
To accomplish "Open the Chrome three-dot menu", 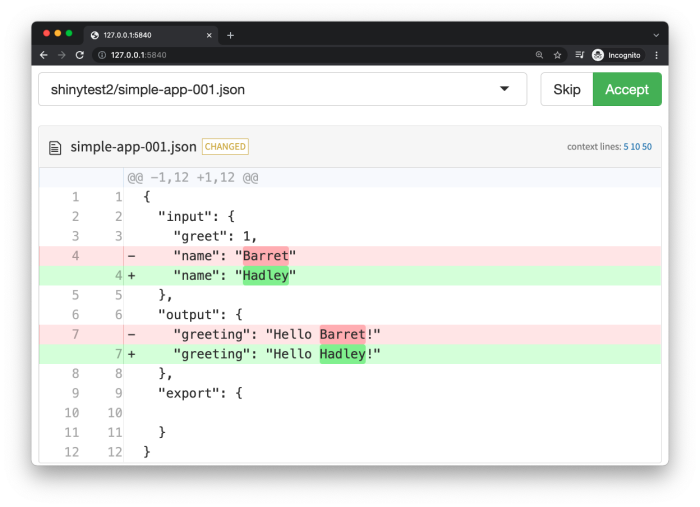I will 656,55.
